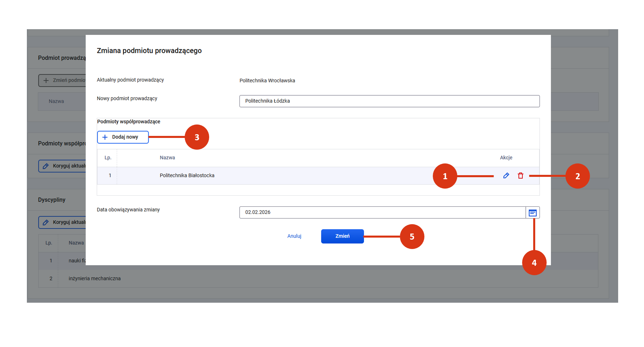
Task: Click the red annotation marker numbered 3
Action: click(x=197, y=137)
